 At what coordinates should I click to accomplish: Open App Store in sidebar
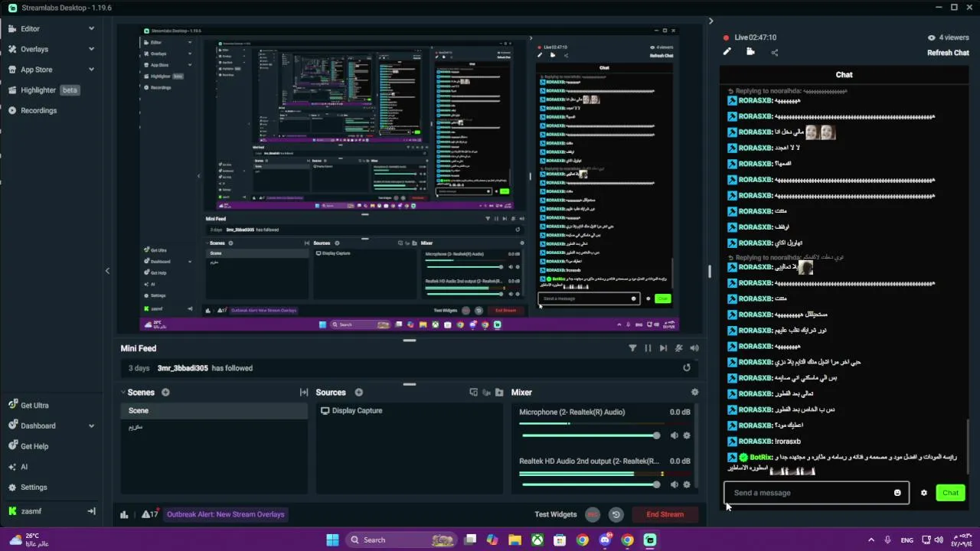(36, 70)
